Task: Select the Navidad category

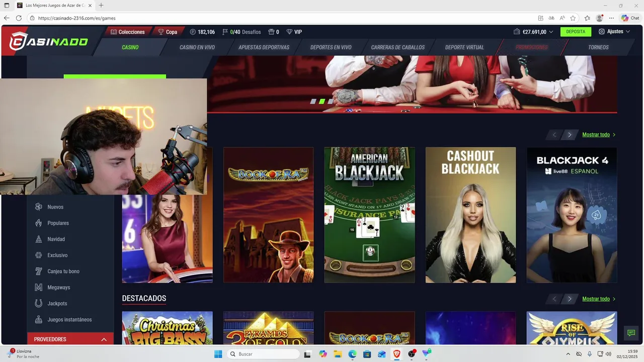Action: point(56,239)
